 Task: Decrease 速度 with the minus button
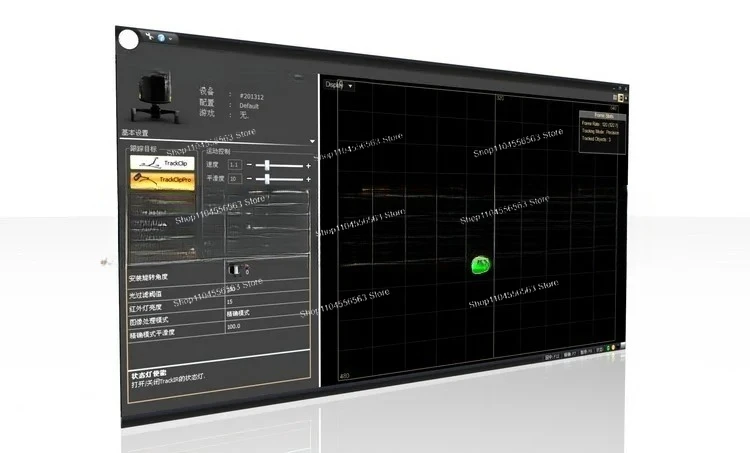[x=249, y=165]
